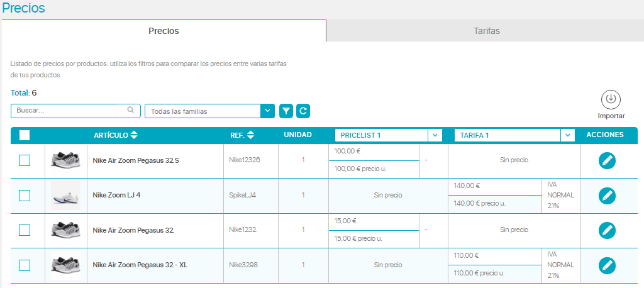Check the Nike Zoom LJ 4 row
The image size is (644, 288).
pos(25,196)
